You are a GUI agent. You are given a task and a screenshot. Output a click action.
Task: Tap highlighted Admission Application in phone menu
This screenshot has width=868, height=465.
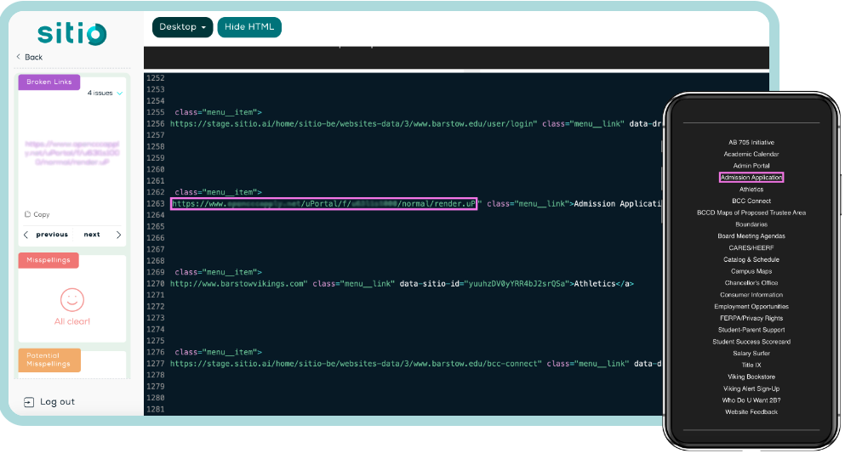[x=751, y=178]
